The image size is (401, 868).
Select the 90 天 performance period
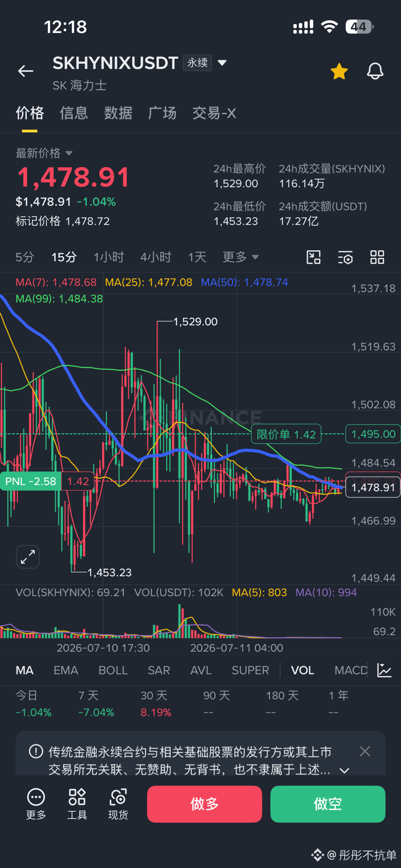click(x=216, y=704)
